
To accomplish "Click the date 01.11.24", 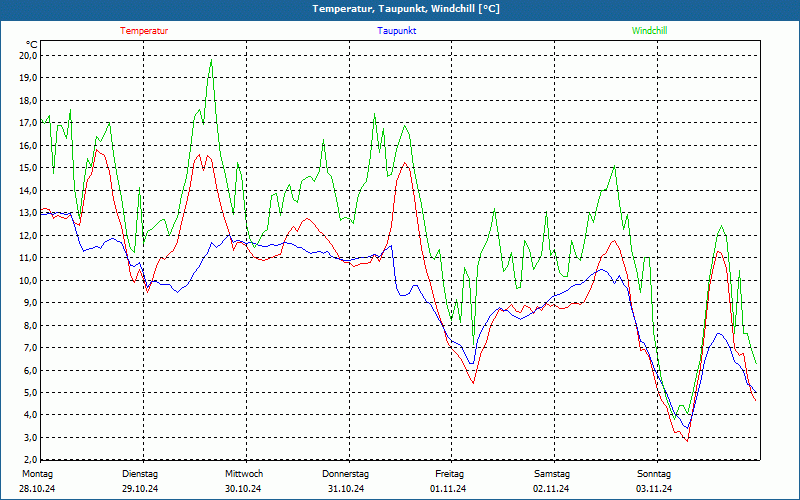I will pos(448,489).
